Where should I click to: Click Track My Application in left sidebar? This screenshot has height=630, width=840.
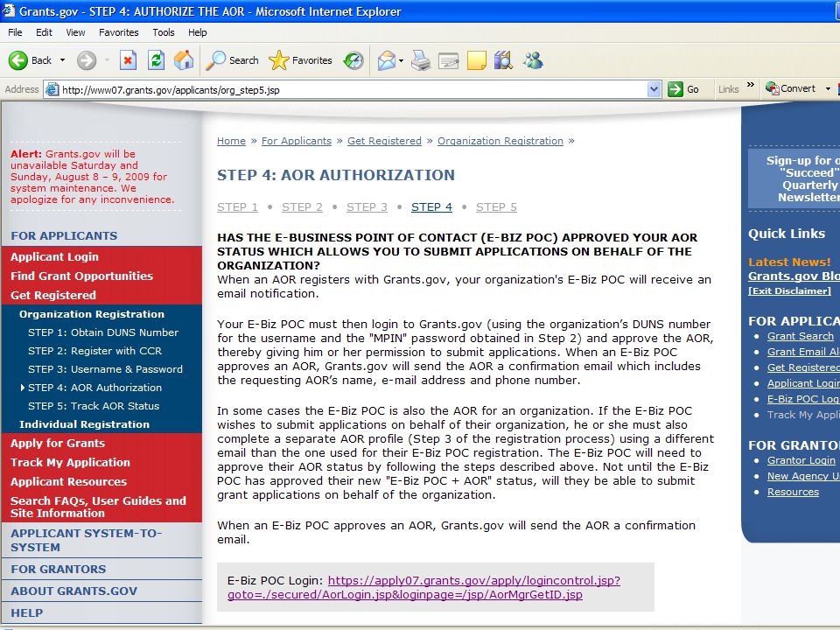(x=70, y=462)
